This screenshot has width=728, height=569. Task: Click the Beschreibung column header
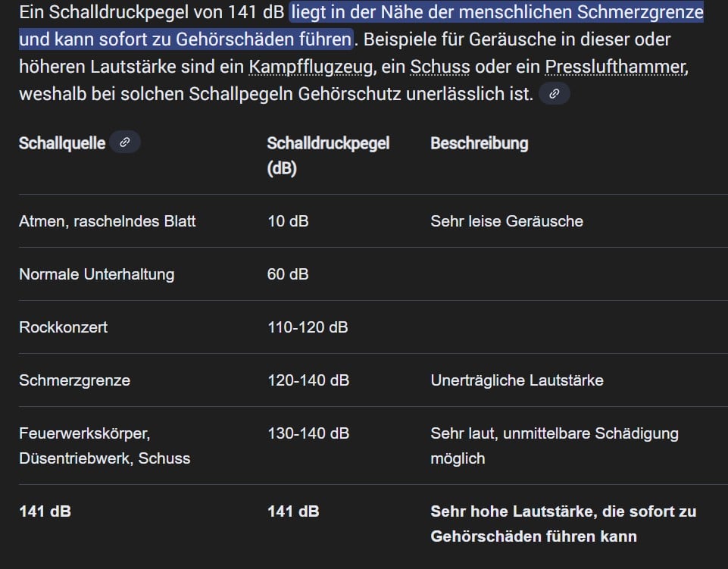479,142
